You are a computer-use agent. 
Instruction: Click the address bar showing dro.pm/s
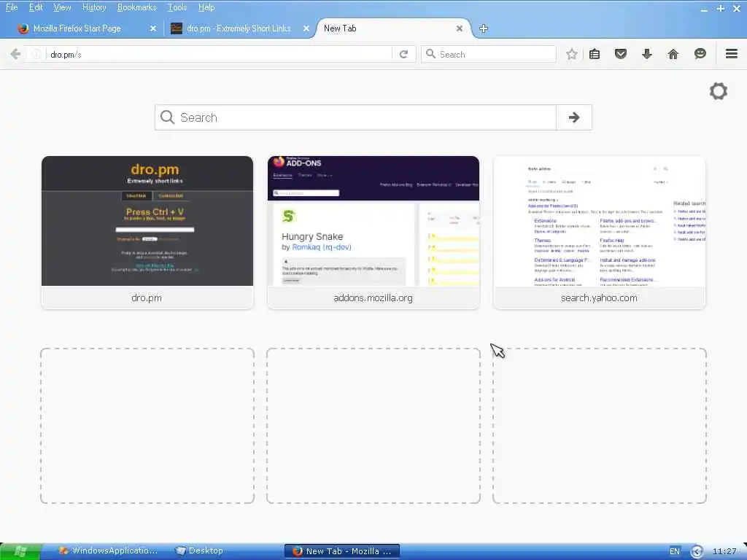[x=219, y=54]
